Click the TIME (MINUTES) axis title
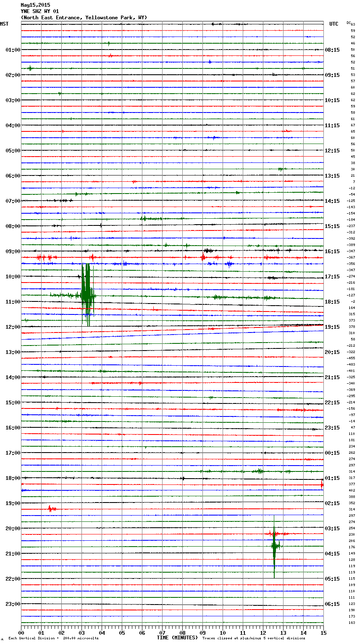This screenshot has height=644, width=357. tap(177, 638)
